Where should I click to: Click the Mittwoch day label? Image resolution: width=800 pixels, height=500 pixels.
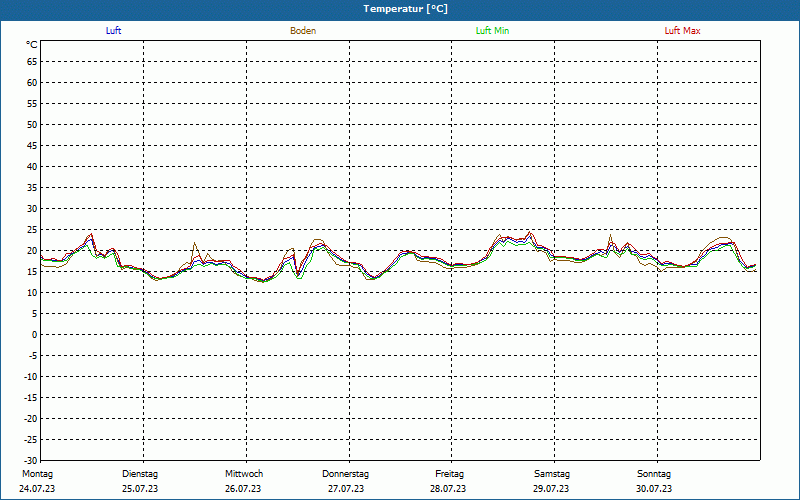point(244,474)
